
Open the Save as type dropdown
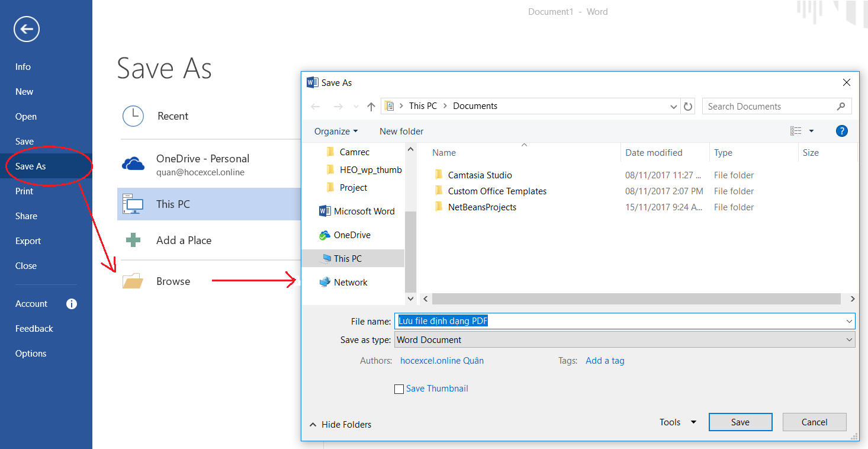pos(625,340)
